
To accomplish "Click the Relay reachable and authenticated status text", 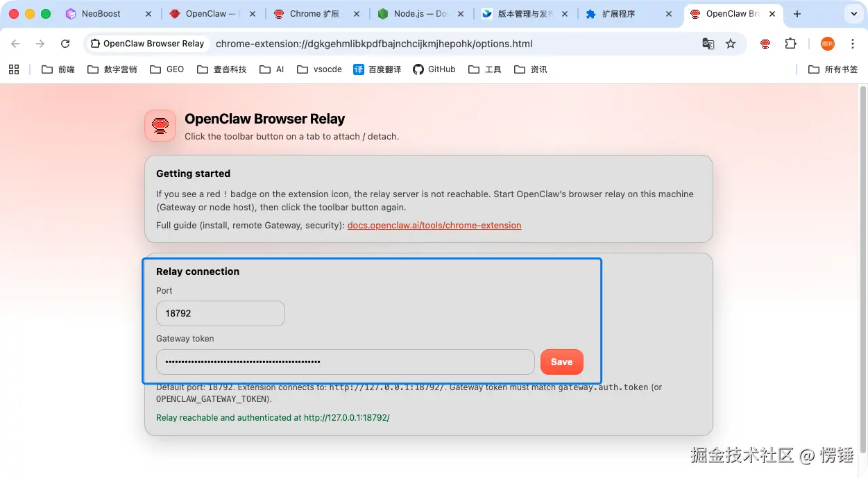I will coord(273,418).
